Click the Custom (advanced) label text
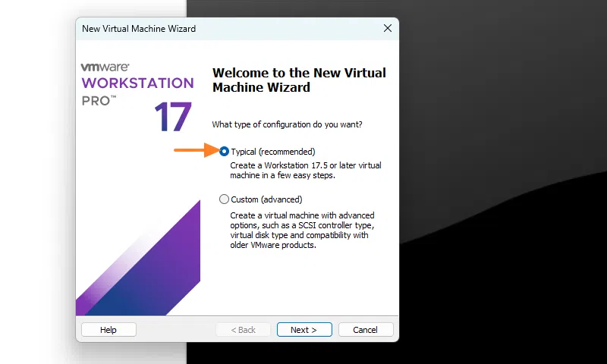 click(266, 199)
